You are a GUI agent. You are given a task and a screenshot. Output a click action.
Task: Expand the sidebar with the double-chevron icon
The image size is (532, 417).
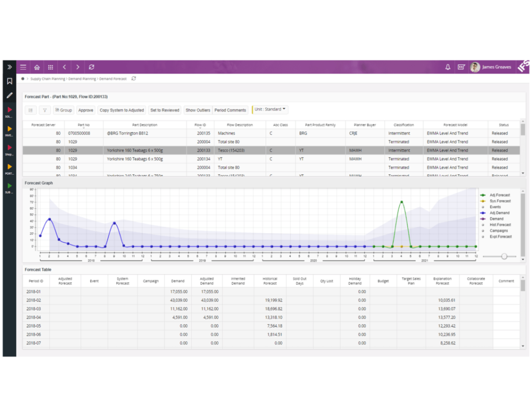click(8, 67)
